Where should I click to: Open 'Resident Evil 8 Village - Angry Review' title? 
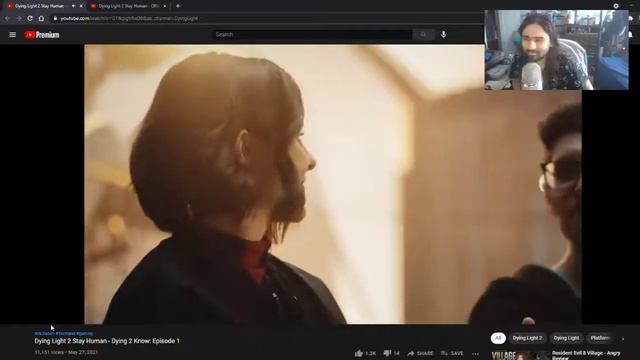coord(586,355)
